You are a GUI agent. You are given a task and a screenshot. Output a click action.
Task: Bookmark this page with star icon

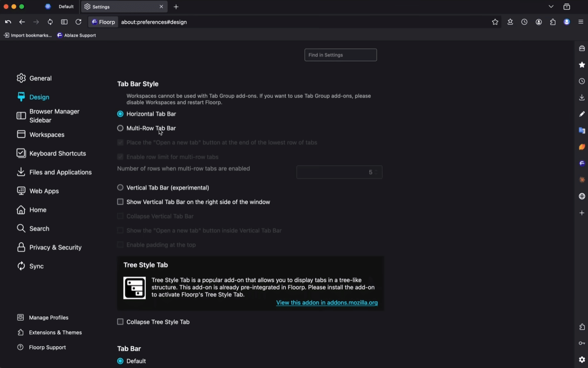point(495,22)
